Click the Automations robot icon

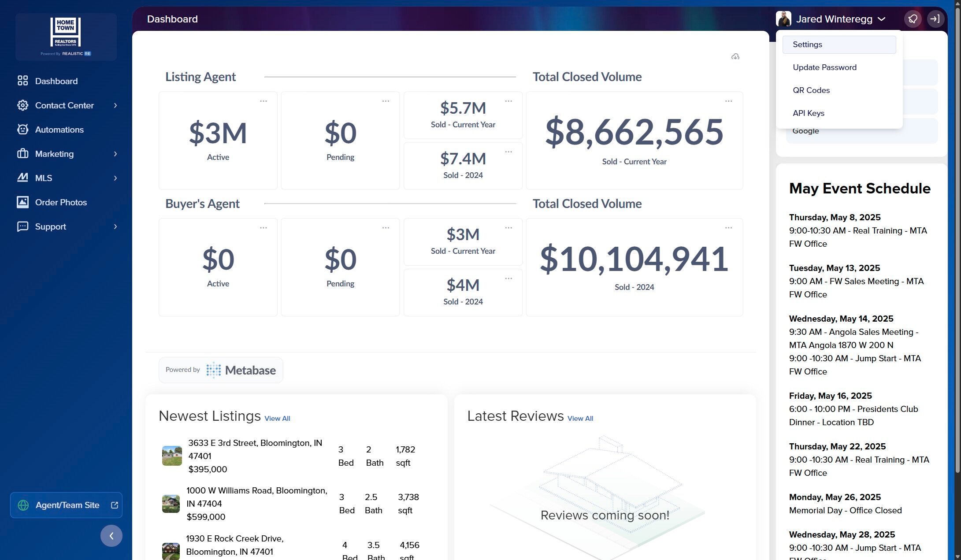tap(22, 129)
